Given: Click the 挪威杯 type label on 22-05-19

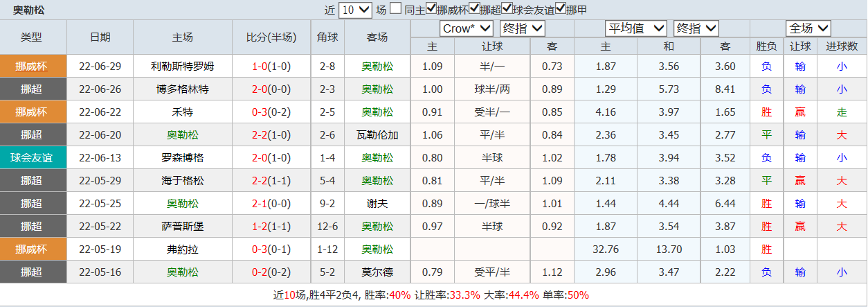Looking at the screenshot, I should point(31,249).
